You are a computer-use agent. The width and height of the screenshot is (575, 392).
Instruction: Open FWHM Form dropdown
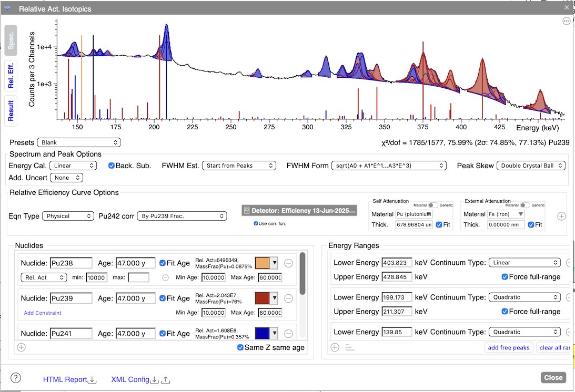coord(389,166)
